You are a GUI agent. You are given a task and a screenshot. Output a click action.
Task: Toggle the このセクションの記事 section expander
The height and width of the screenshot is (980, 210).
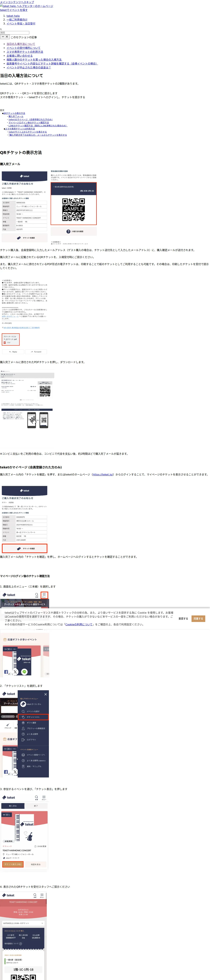pyautogui.click(x=5, y=37)
